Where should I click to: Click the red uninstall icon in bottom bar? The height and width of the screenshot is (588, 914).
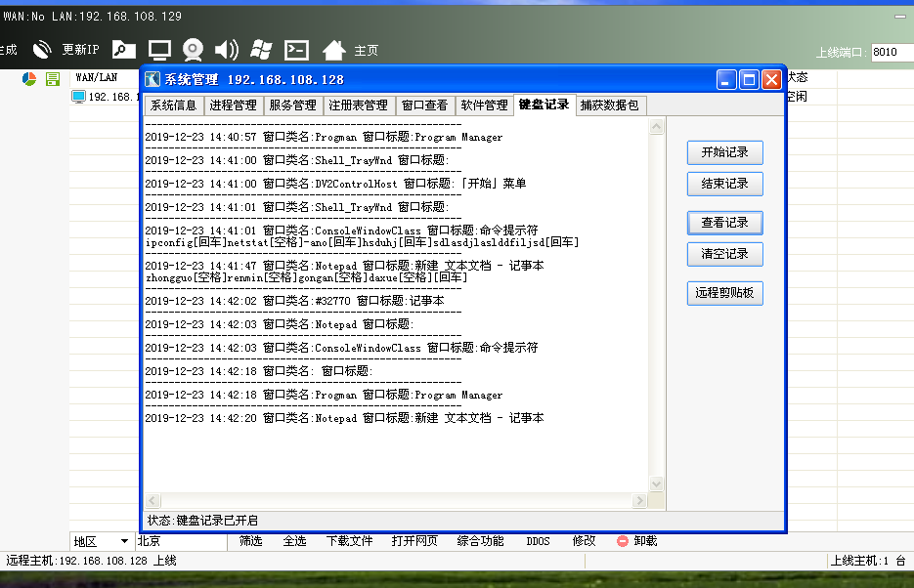622,541
